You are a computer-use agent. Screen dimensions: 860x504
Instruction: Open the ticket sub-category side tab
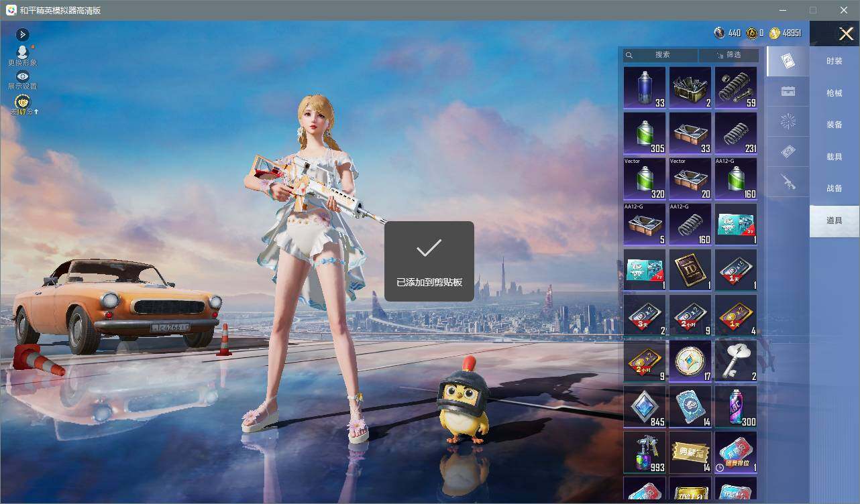pyautogui.click(x=788, y=152)
